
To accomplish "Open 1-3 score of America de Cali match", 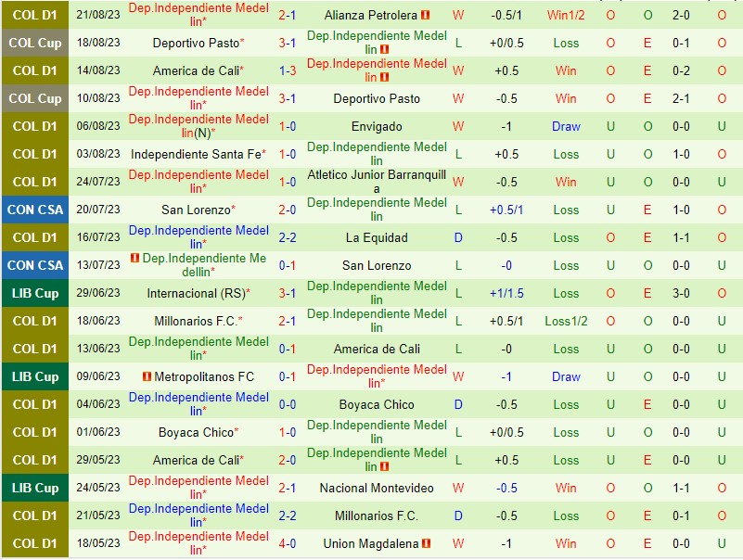I will tap(288, 71).
